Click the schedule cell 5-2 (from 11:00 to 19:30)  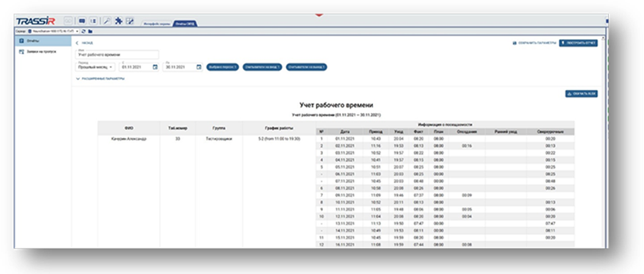279,139
